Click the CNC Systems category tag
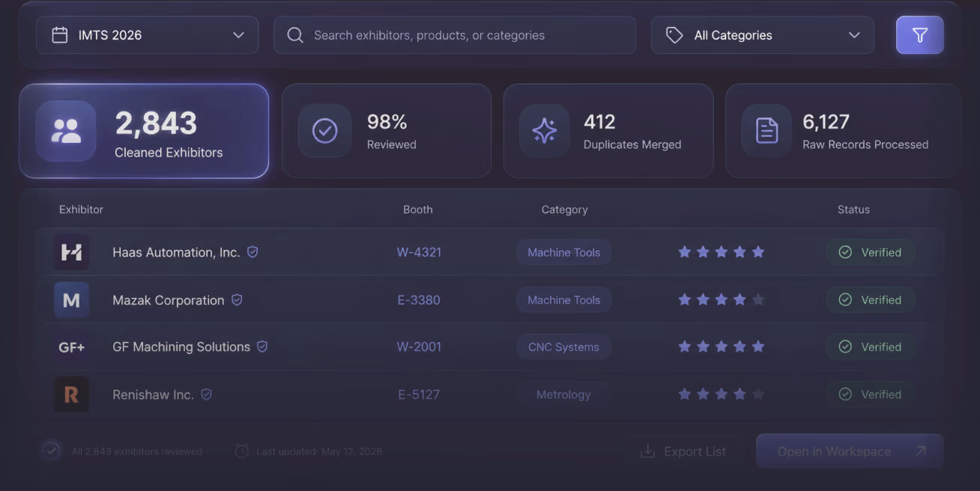 coord(563,347)
